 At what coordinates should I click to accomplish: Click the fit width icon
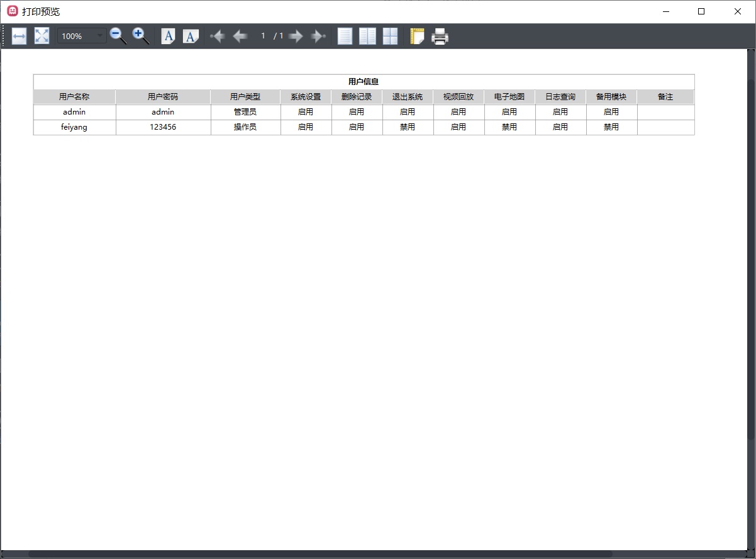tap(19, 37)
